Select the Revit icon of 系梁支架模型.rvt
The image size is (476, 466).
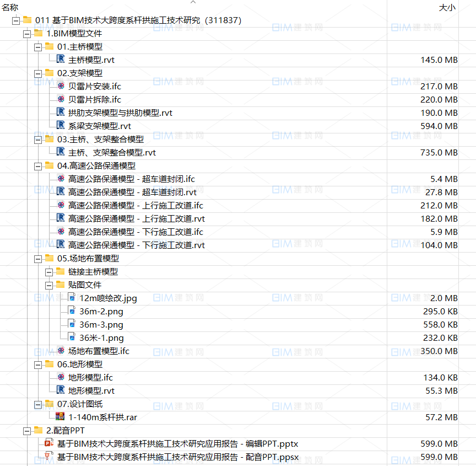pyautogui.click(x=59, y=126)
